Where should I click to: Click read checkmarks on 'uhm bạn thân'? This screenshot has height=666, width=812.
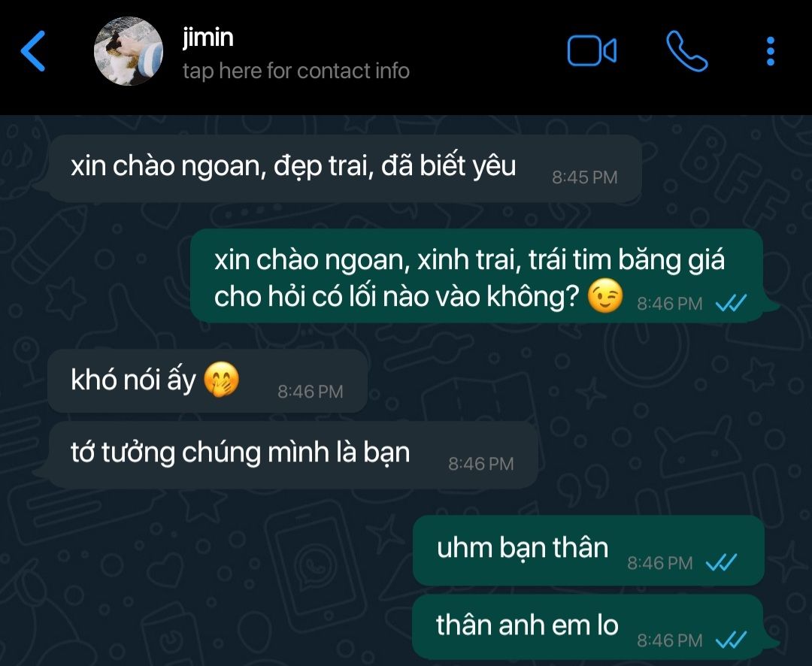(721, 562)
